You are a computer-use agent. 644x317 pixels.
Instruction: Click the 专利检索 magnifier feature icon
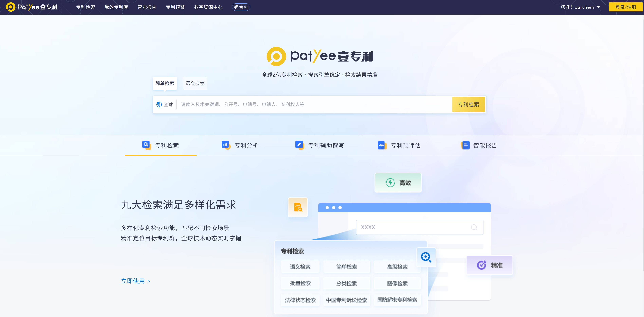pyautogui.click(x=146, y=145)
